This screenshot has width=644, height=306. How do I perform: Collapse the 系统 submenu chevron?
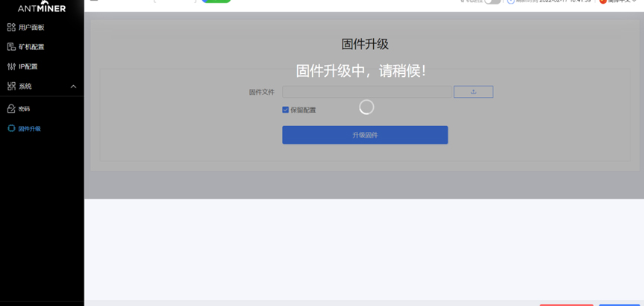[x=73, y=87]
